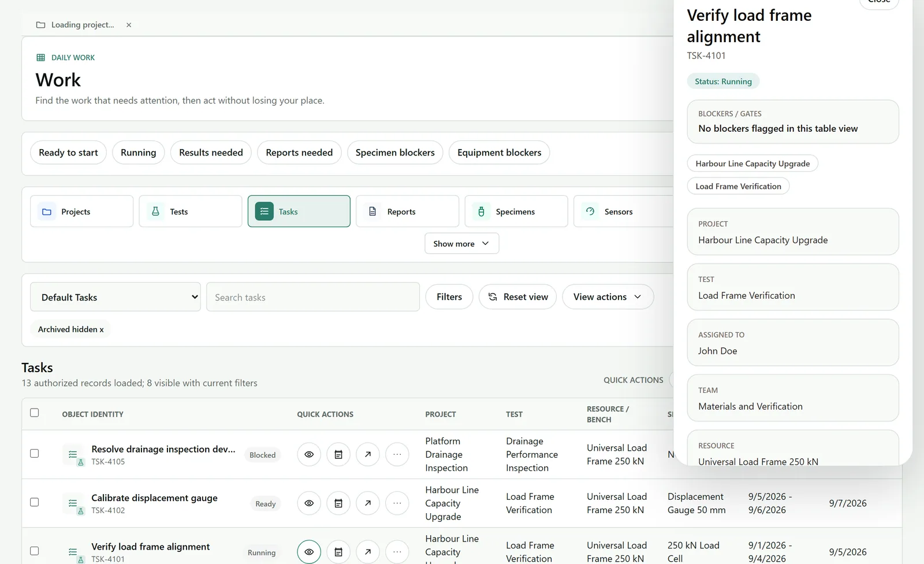Click view eye icon for Calibrate displacement gauge
The height and width of the screenshot is (564, 924).
pos(309,503)
